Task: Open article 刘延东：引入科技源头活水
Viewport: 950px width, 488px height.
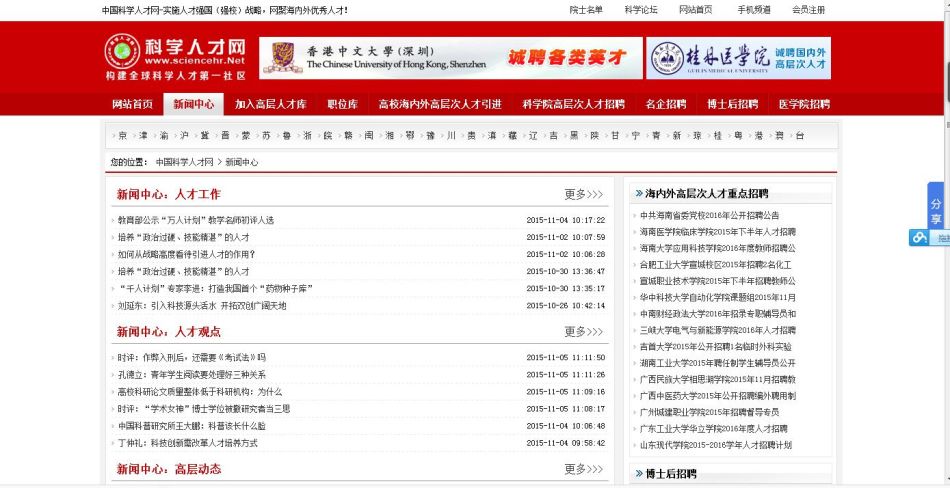Action: coord(202,306)
